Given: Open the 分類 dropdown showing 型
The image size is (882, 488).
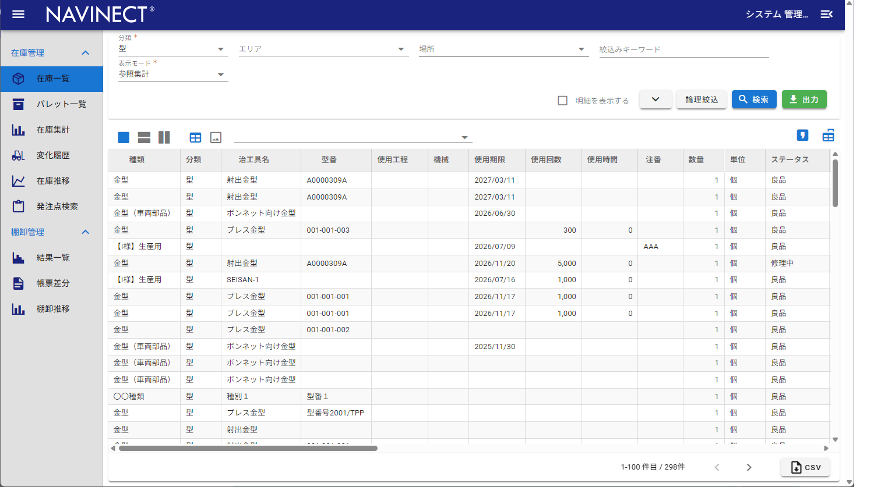Looking at the screenshot, I should (173, 49).
